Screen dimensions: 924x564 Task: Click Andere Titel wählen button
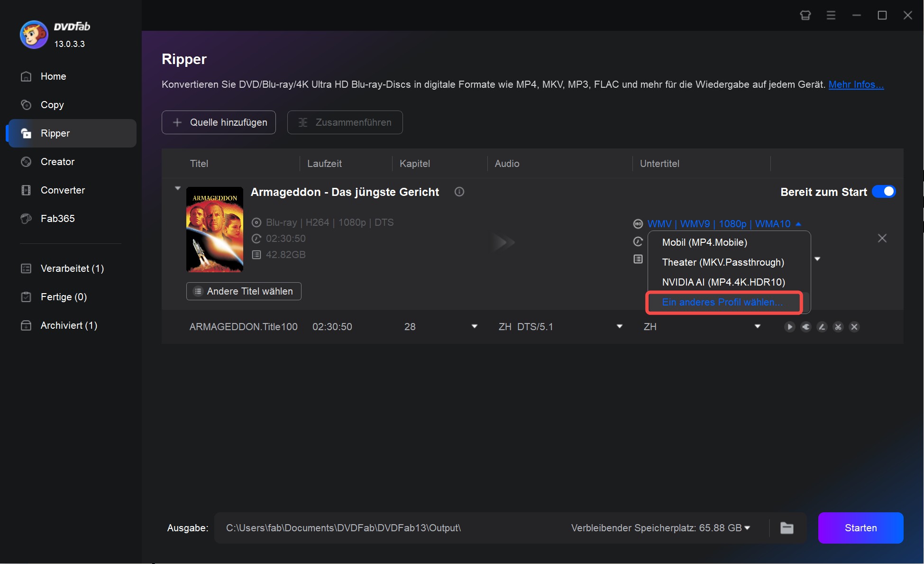[244, 291]
